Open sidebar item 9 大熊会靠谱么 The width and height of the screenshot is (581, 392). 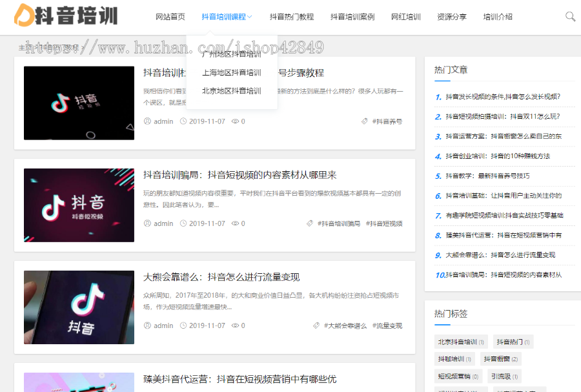coord(500,255)
